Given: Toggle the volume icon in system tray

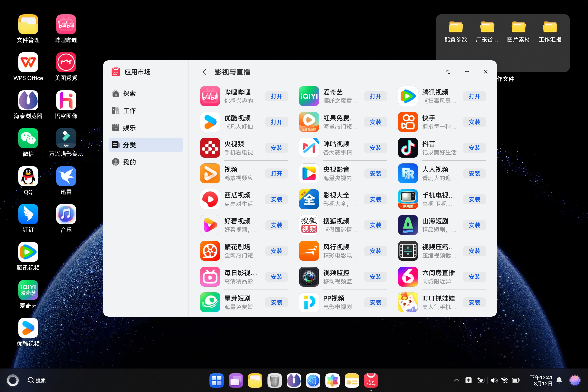Looking at the screenshot, I should click(x=494, y=381).
